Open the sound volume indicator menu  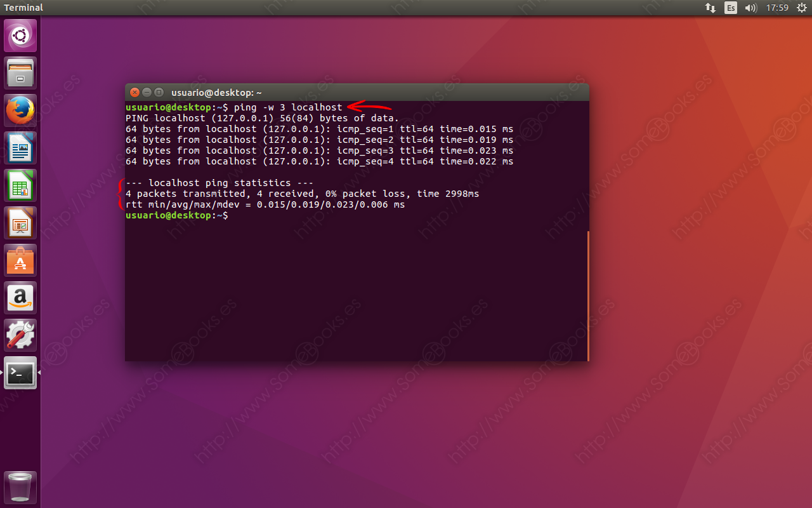pos(750,8)
